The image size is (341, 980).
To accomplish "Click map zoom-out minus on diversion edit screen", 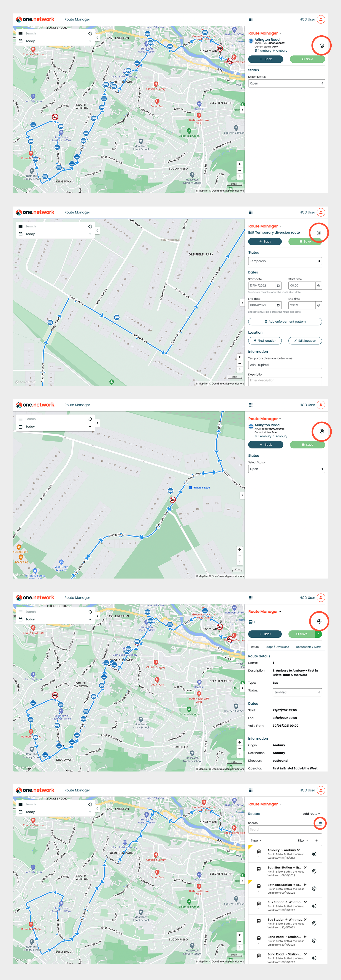I will [x=239, y=363].
